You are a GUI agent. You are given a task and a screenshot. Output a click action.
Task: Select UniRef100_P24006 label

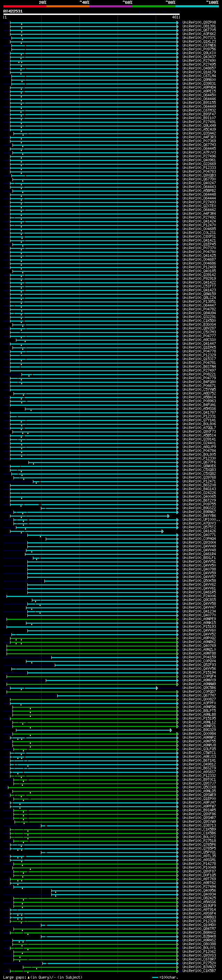[x=199, y=596]
